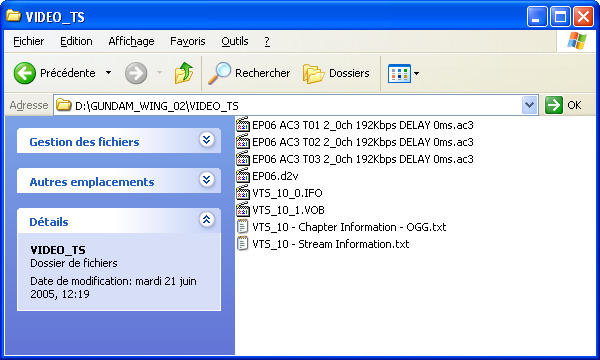Click the green Précédente back arrow
The width and height of the screenshot is (600, 360).
(x=25, y=73)
